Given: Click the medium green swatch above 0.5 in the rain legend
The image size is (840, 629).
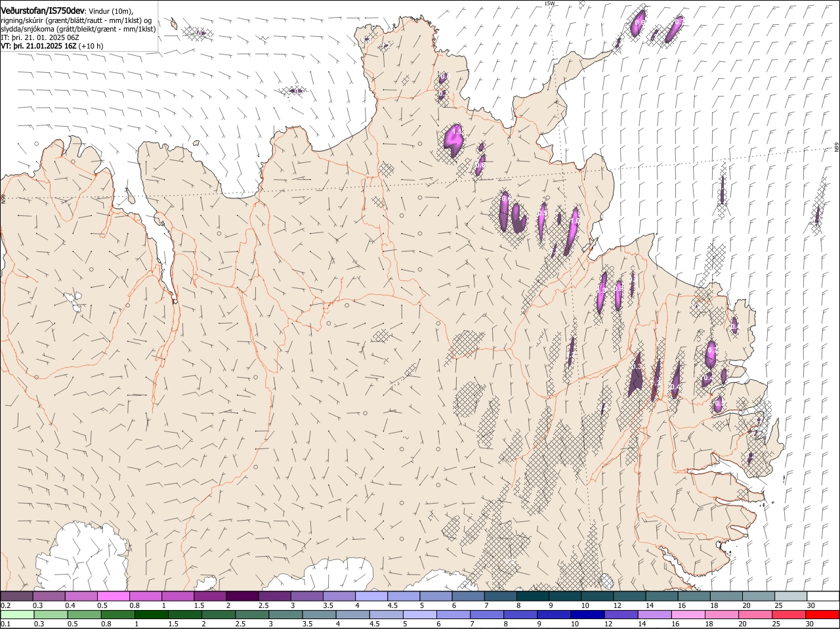Looking at the screenshot, I should coord(84,615).
